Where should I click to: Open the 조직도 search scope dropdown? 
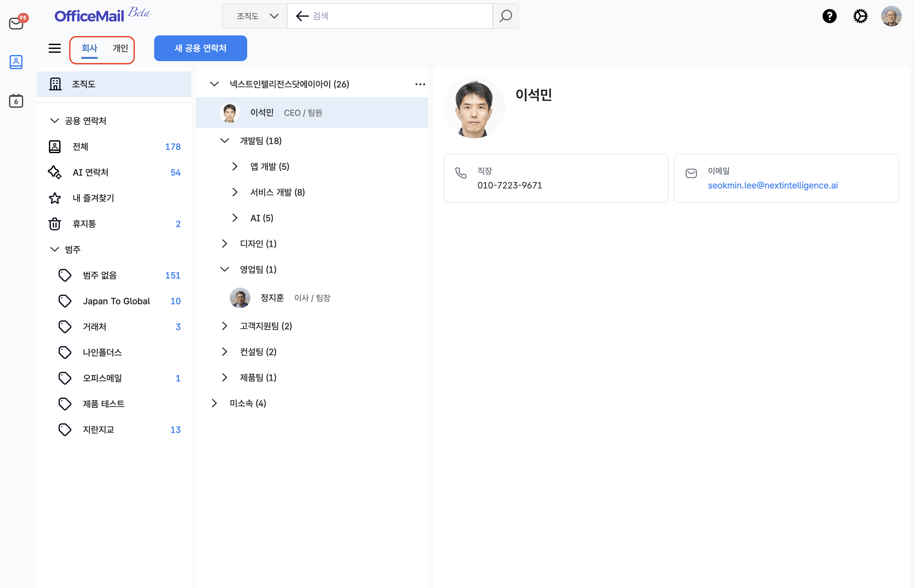point(255,16)
